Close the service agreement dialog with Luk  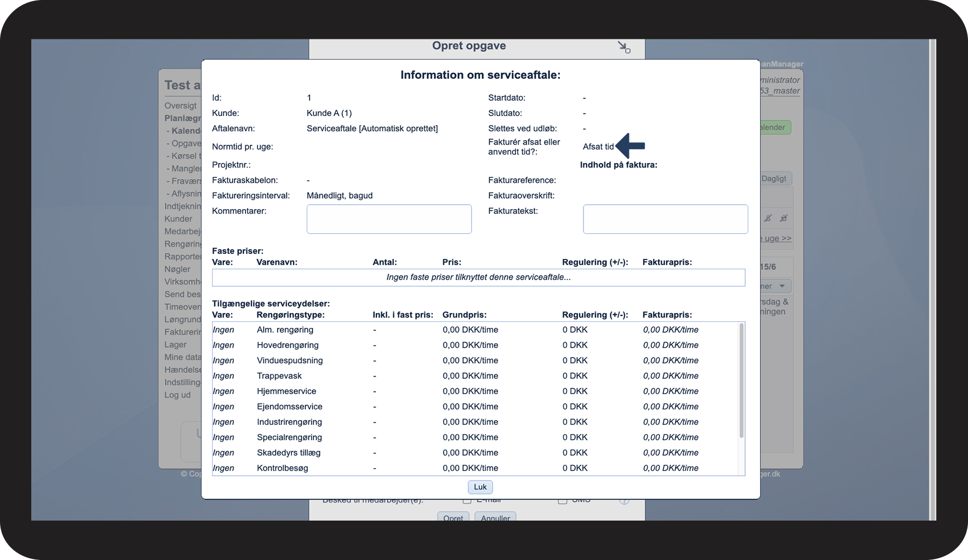[x=480, y=487]
